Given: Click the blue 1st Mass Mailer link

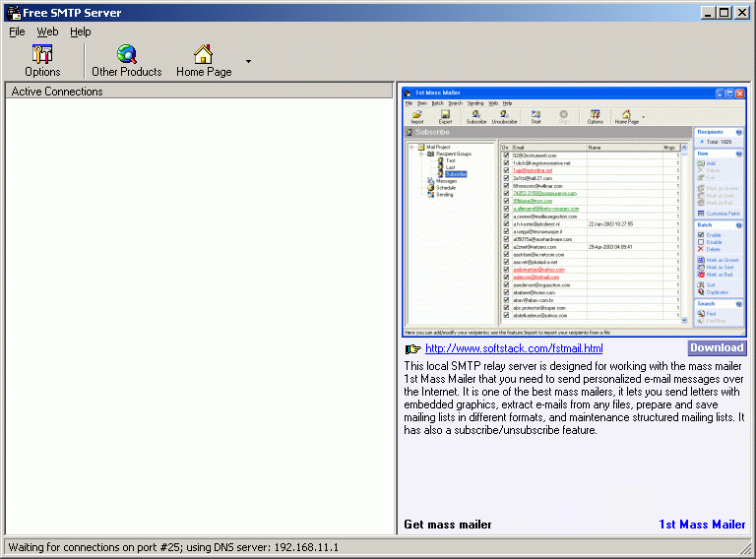Looking at the screenshot, I should (702, 525).
